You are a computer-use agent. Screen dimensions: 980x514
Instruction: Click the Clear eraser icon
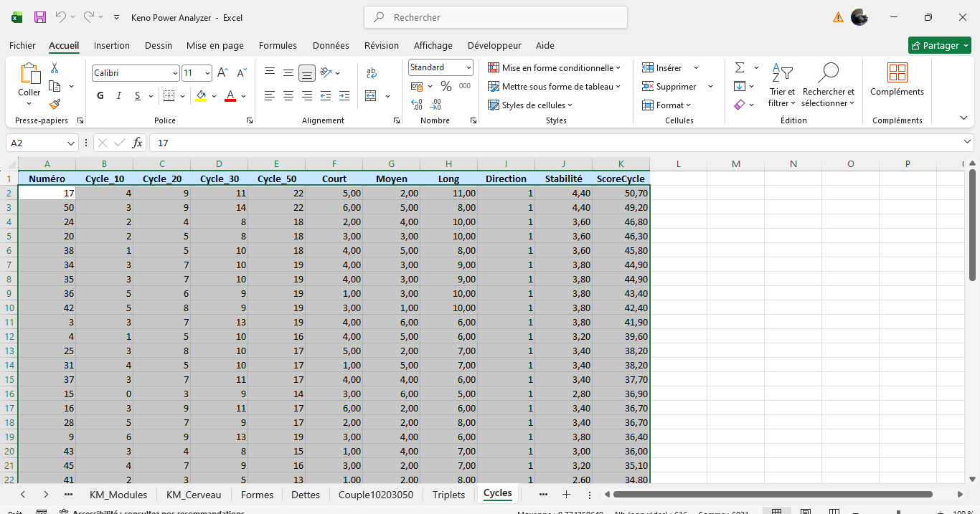tap(740, 105)
